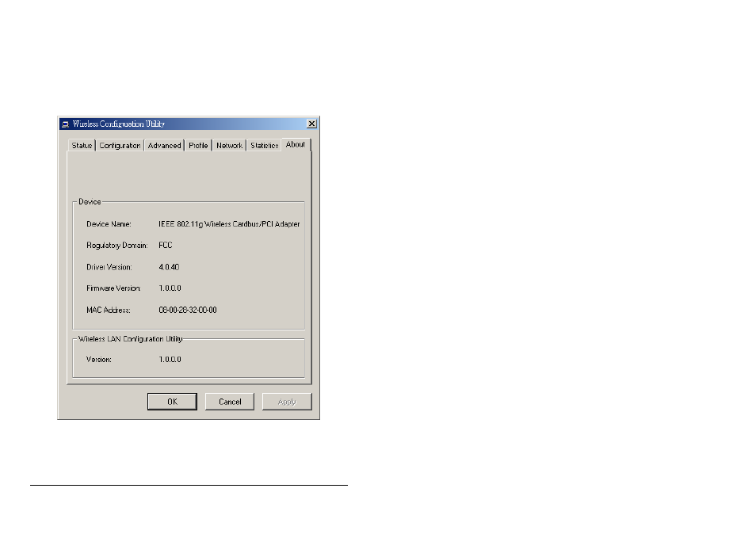Image resolution: width=756 pixels, height=534 pixels.
Task: Click the Device Name label
Action: tap(109, 223)
